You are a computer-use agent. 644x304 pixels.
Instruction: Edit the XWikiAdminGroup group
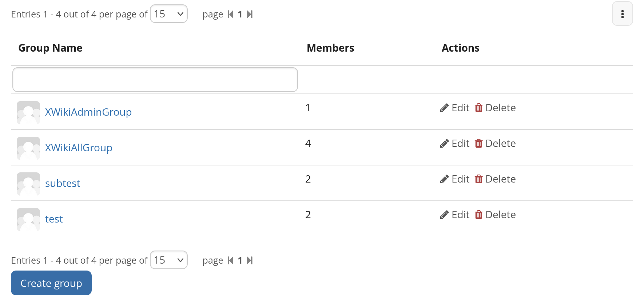pyautogui.click(x=455, y=108)
